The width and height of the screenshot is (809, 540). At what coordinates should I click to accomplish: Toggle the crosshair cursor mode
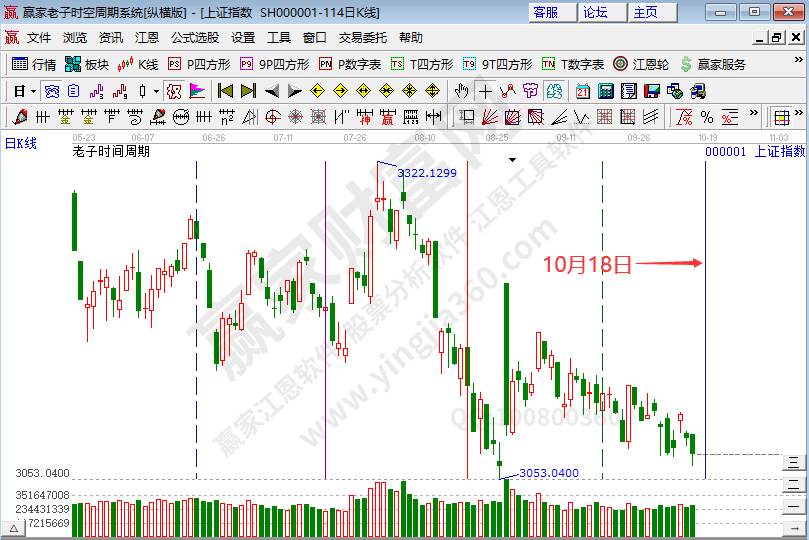point(485,91)
